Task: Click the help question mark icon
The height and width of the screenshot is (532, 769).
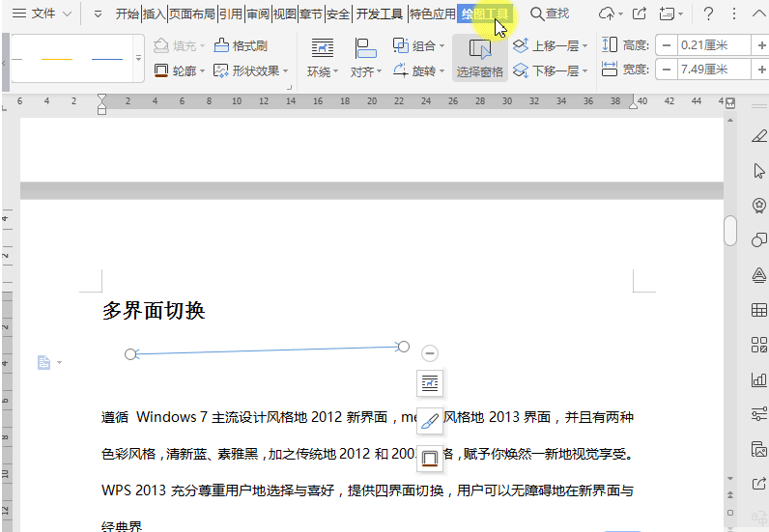Action: point(708,14)
